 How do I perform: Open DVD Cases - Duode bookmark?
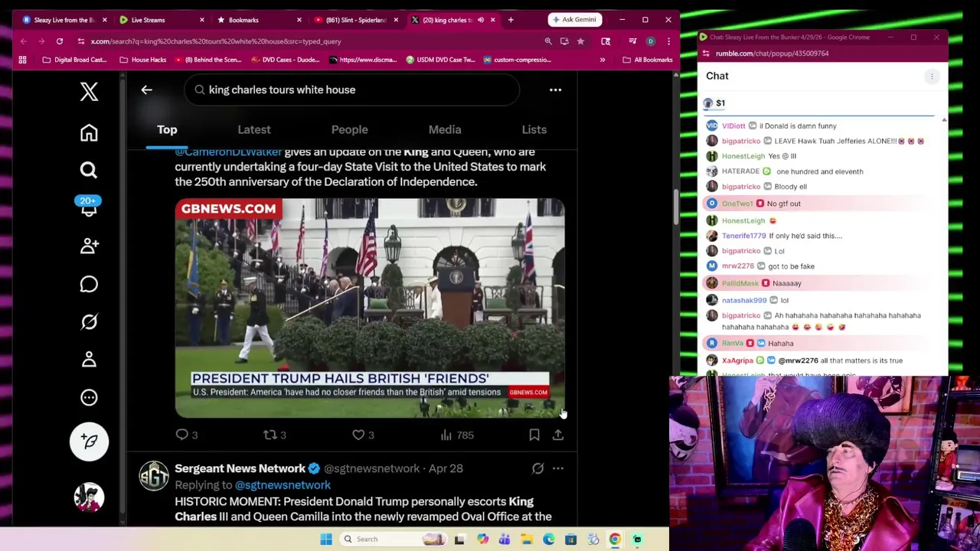(285, 60)
